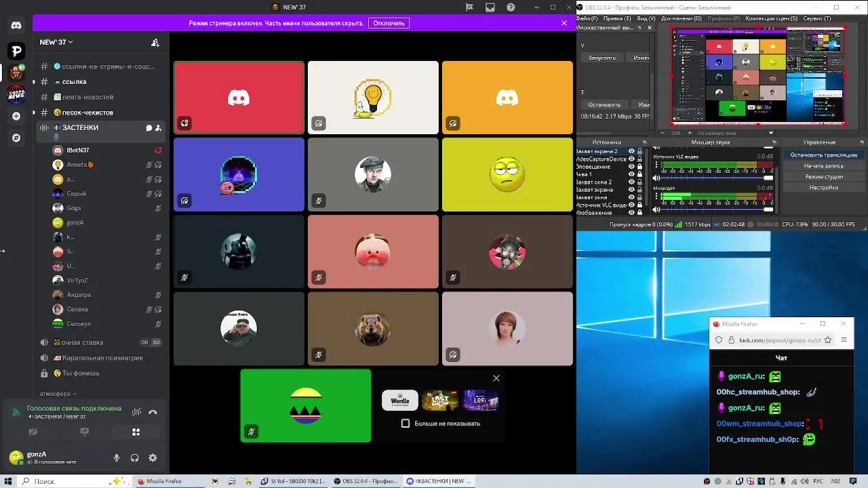Check Больше не показывать checkbox
Screen dimensions: 868x488
[406, 424]
